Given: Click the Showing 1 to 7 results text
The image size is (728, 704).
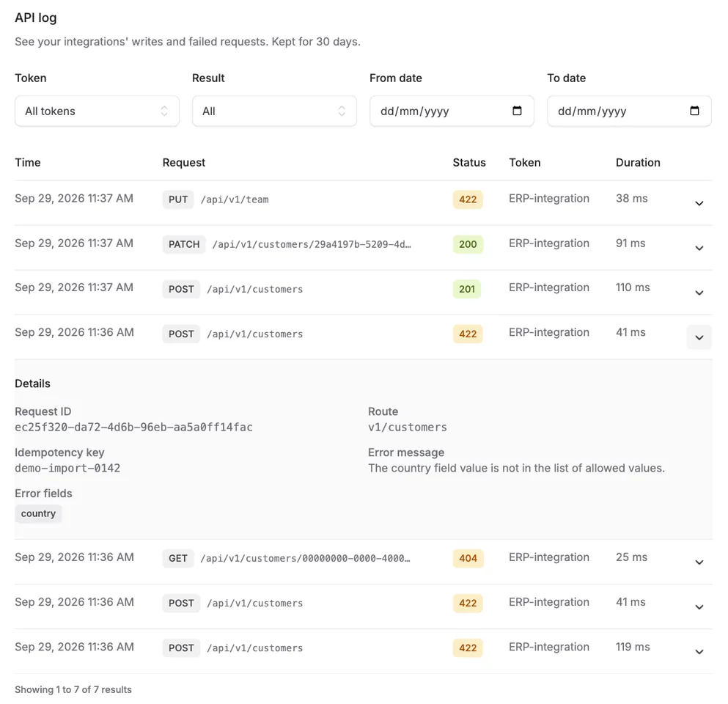Looking at the screenshot, I should [73, 689].
